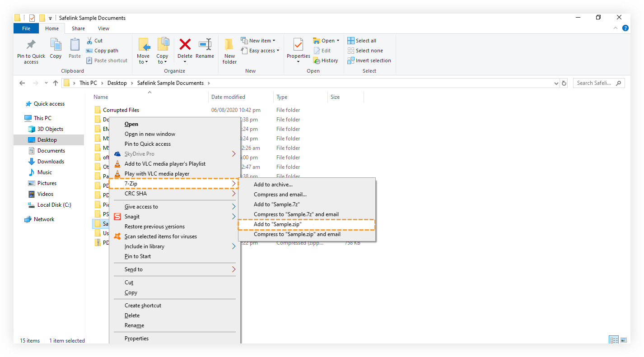Expand the Customize Quick Access Toolbar dropdown
This screenshot has height=357, width=644.
click(50, 17)
